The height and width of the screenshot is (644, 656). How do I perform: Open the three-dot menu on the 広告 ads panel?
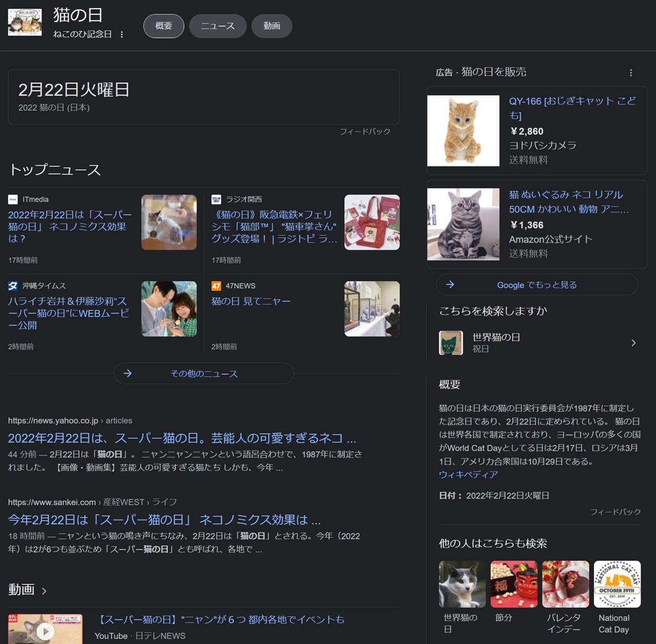click(x=631, y=73)
